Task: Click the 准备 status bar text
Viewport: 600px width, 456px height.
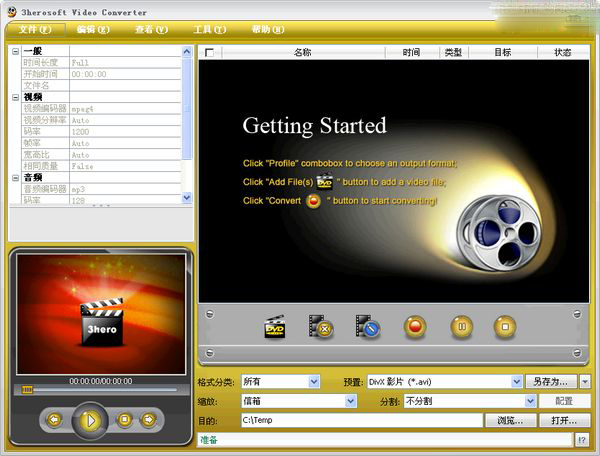Action: (209, 440)
